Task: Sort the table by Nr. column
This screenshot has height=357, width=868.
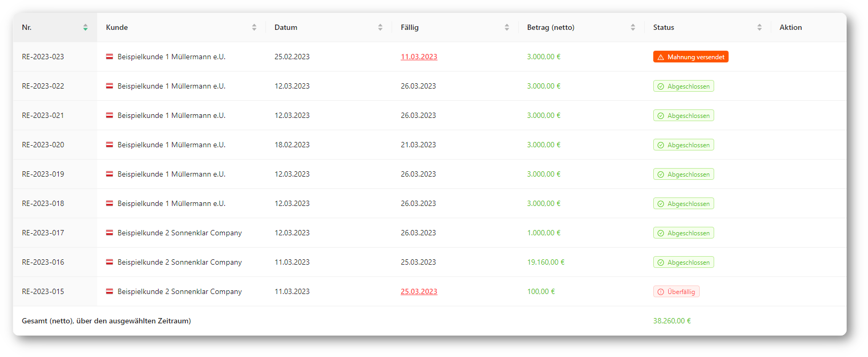Action: tap(85, 27)
